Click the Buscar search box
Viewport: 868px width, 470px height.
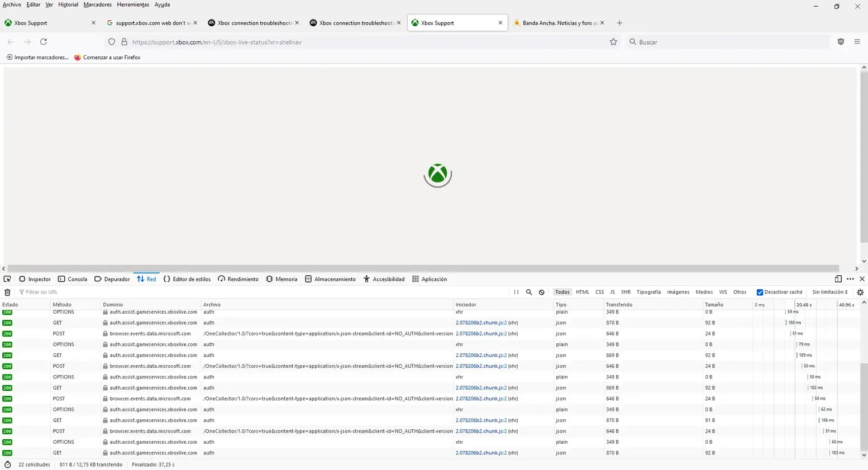[728, 42]
